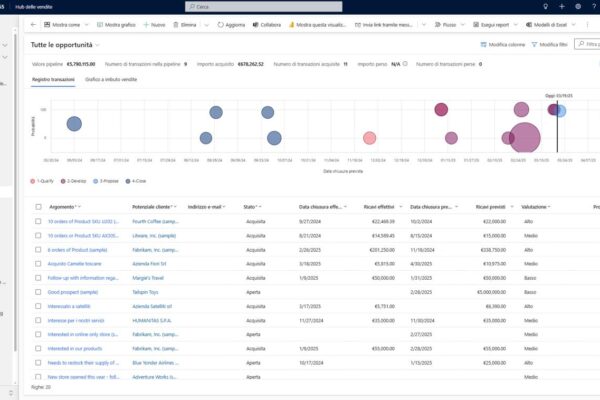Viewport: 600px width, 400px height.
Task: Click the left navigation pane scrollbar
Action: click(x=15, y=191)
